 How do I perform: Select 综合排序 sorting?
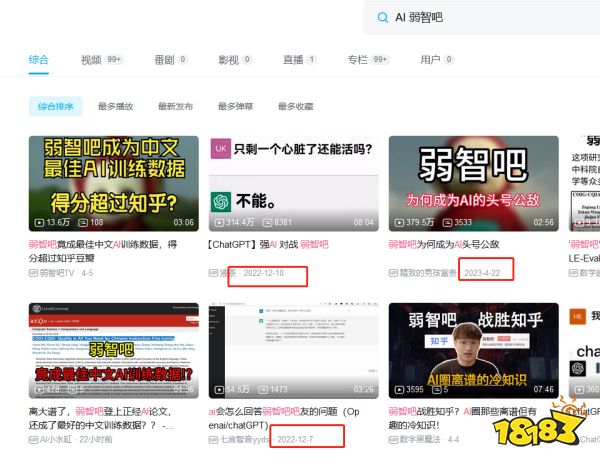pos(55,106)
